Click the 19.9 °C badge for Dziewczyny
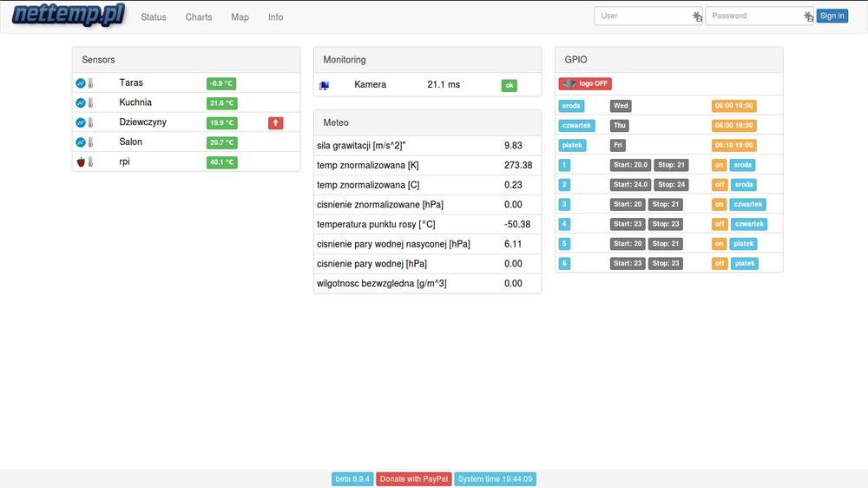The image size is (868, 488). [221, 123]
